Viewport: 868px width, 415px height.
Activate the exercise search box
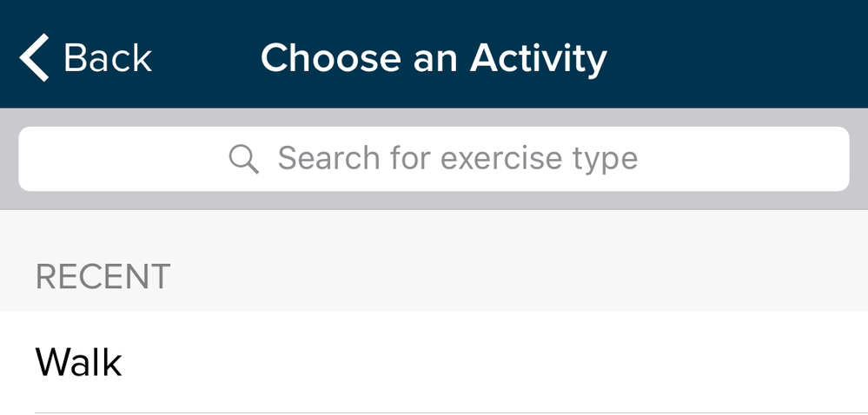pos(434,159)
